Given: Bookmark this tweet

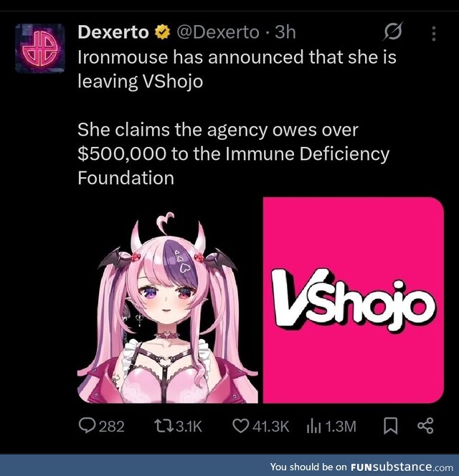Looking at the screenshot, I should pos(390,426).
